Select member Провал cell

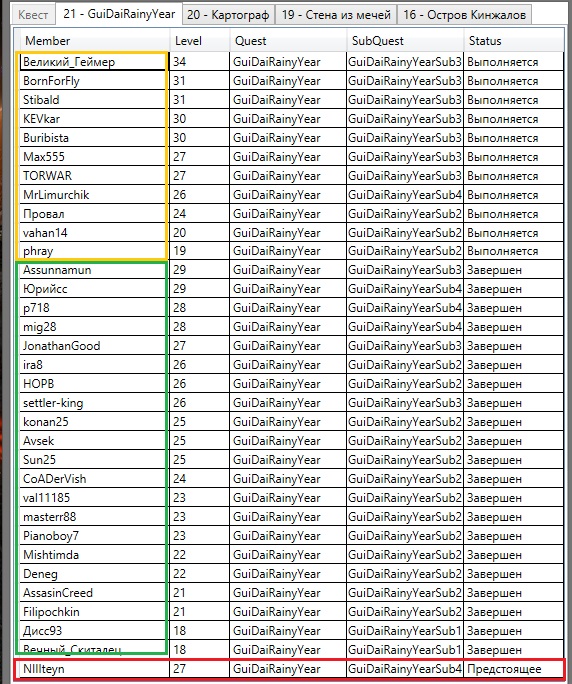pos(93,213)
